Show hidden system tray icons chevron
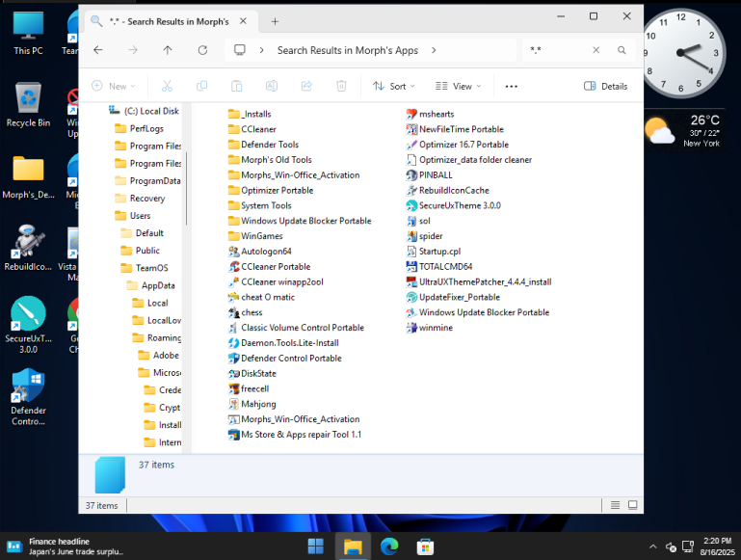This screenshot has height=560, width=741. pos(652,547)
